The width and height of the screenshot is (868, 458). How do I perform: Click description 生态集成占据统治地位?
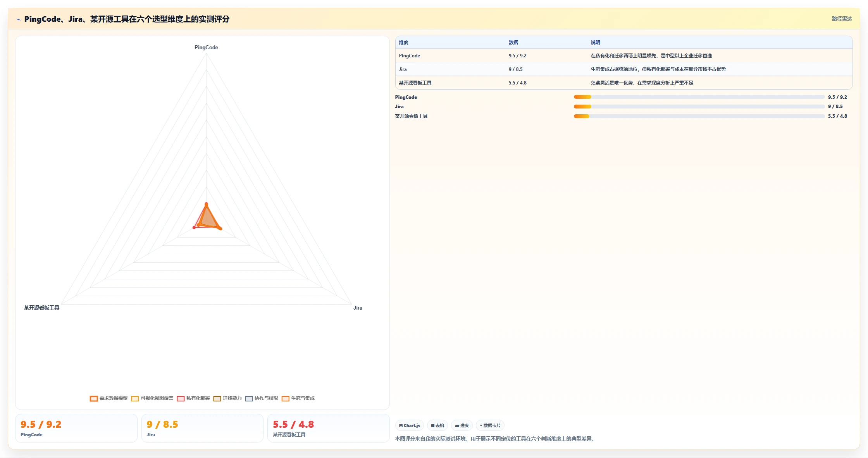click(658, 69)
